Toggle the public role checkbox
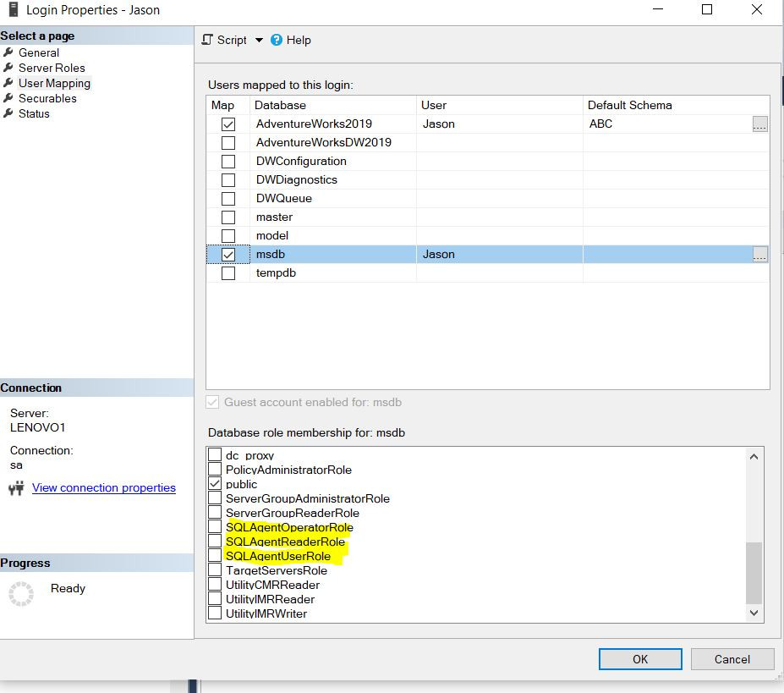Image resolution: width=784 pixels, height=693 pixels. click(x=215, y=483)
